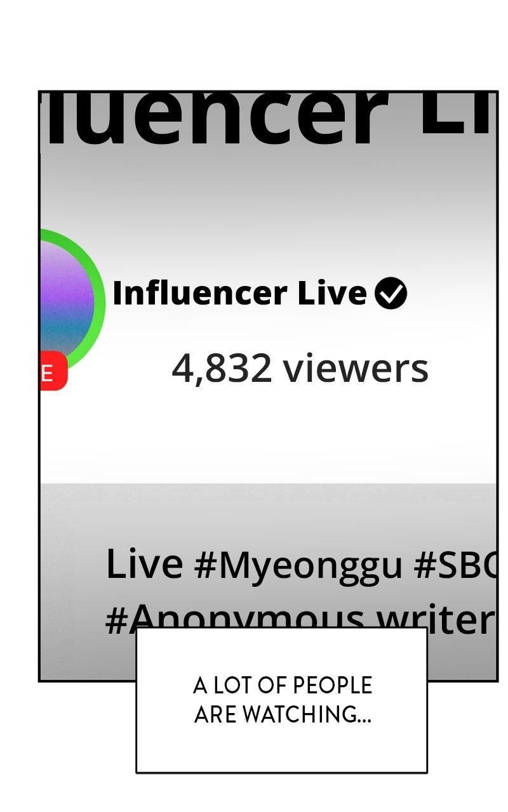Select the caption line A LOT OF PEOPLE
The width and height of the screenshot is (508, 812).
click(283, 686)
